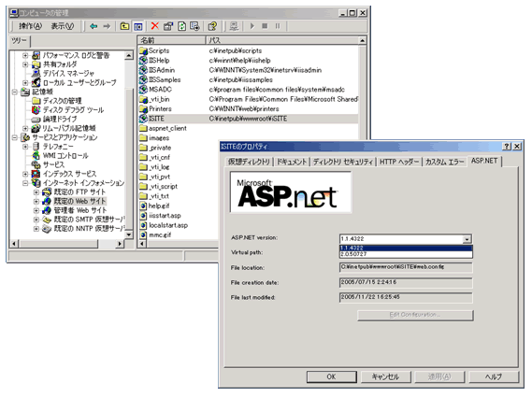532x397 pixels.
Task: Click the ツリー tab in management window
Action: coord(19,41)
